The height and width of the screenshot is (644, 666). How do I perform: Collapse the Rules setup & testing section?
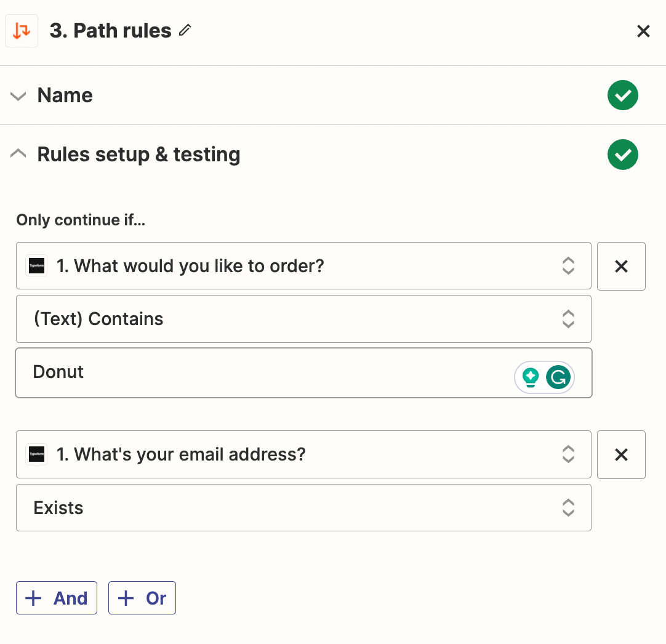[18, 154]
